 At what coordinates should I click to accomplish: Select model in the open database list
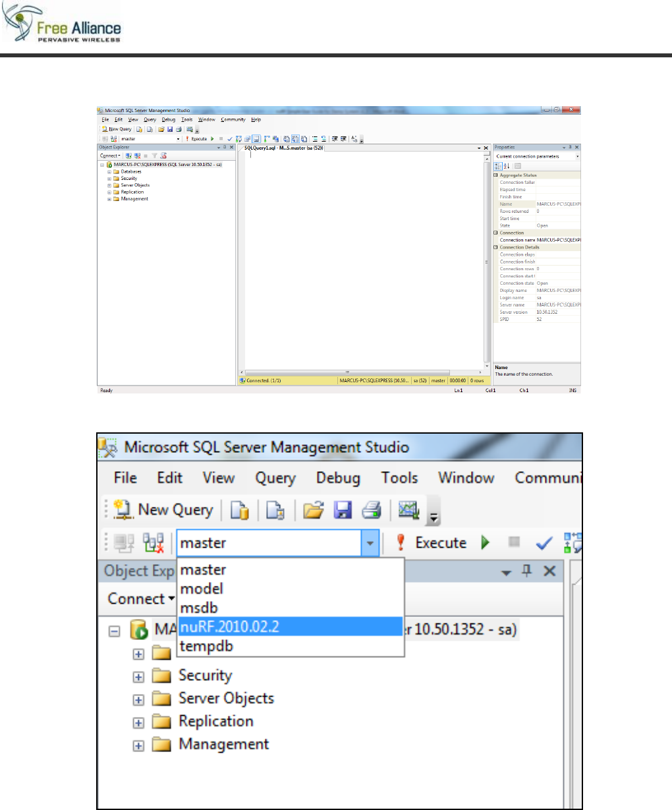[290, 589]
